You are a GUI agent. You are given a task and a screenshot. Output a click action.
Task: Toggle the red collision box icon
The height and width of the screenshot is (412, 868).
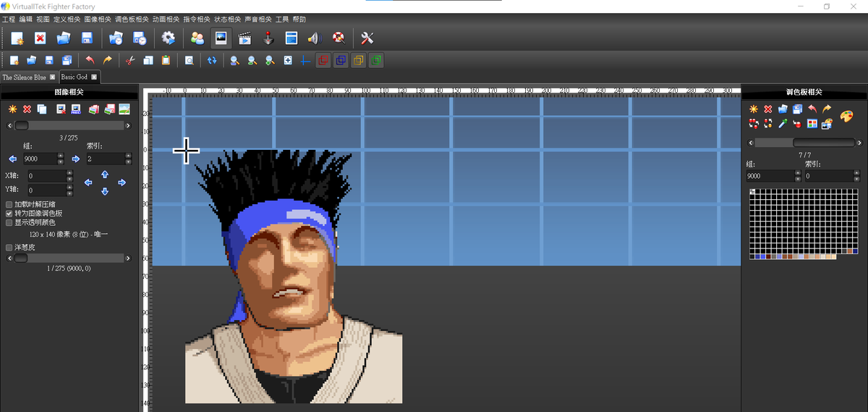(x=323, y=61)
